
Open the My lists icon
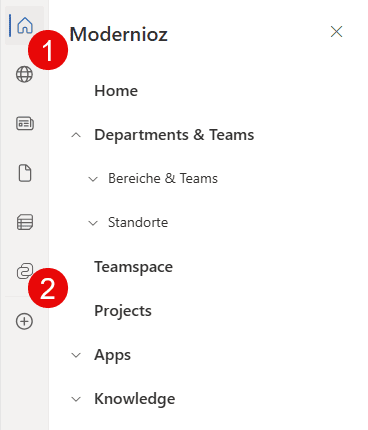[x=25, y=222]
